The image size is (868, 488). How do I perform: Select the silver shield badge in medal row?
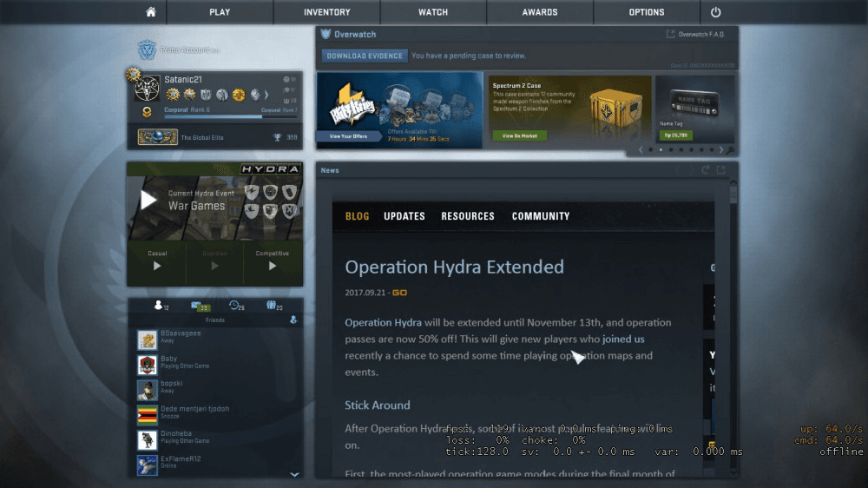[206, 95]
